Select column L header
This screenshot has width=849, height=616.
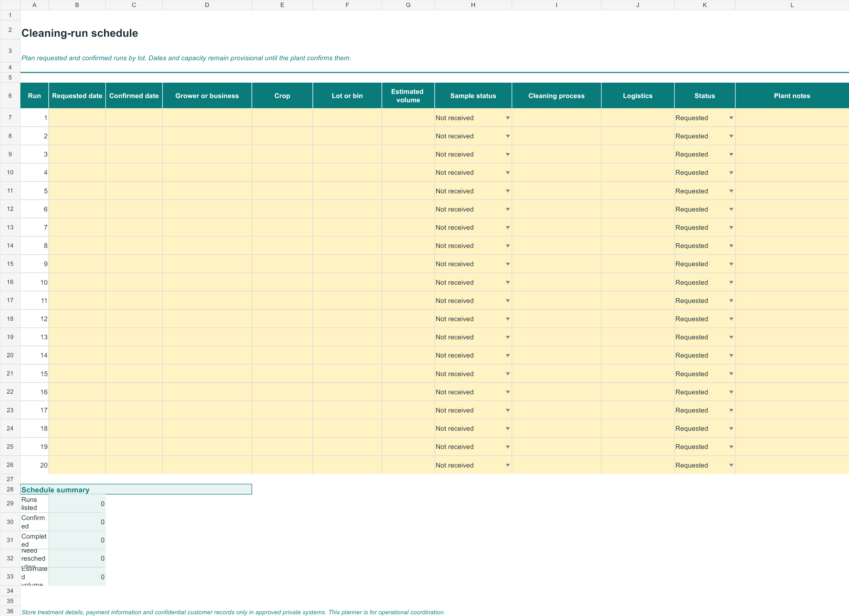[792, 5]
